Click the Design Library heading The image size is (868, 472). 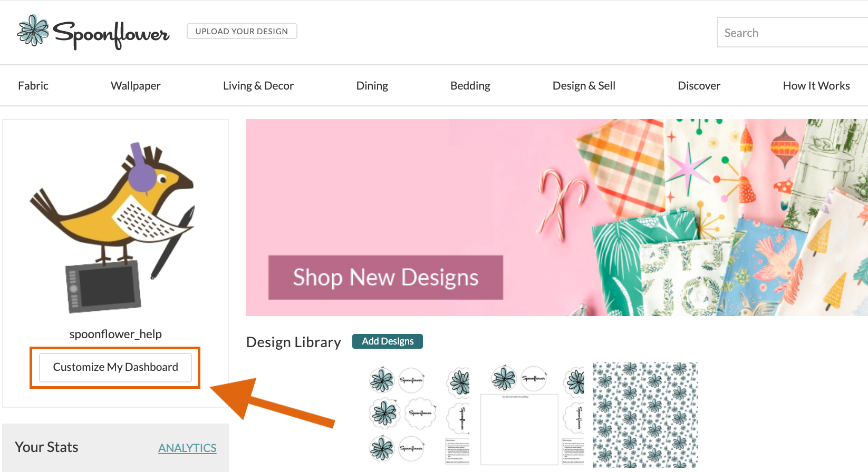294,342
